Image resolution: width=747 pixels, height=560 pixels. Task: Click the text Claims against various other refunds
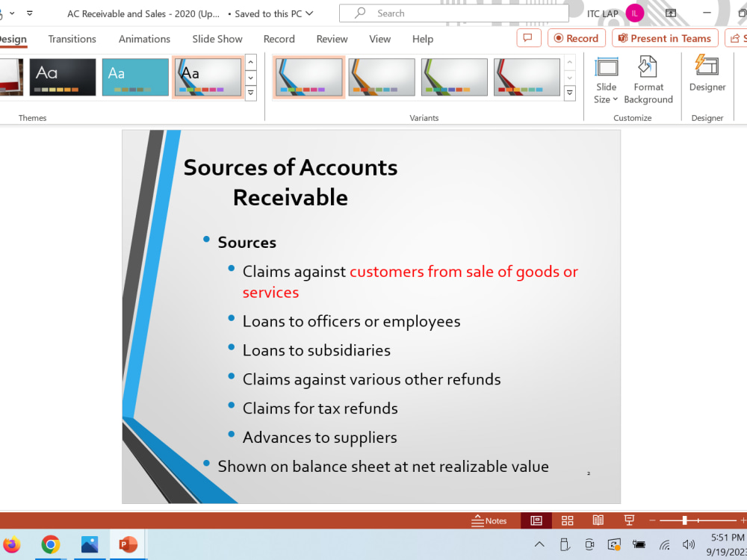point(371,379)
